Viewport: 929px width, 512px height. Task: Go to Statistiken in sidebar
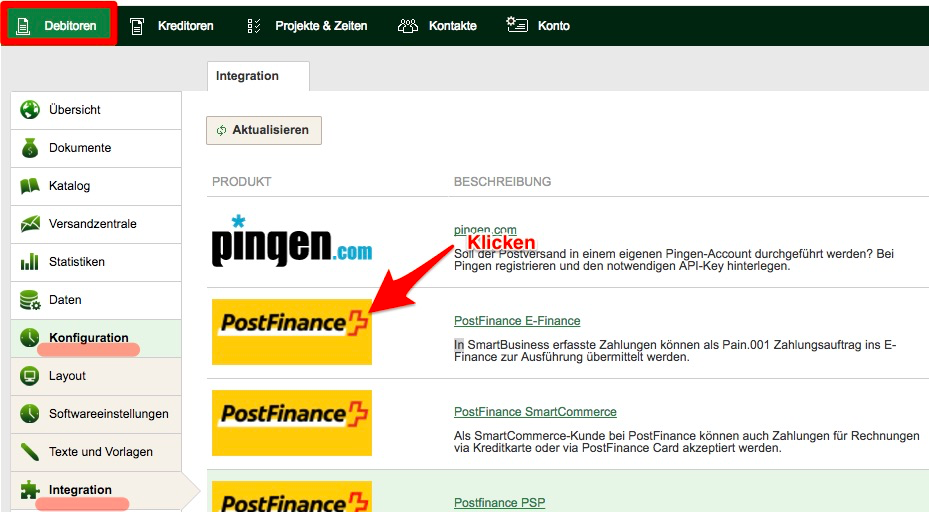[x=96, y=262]
